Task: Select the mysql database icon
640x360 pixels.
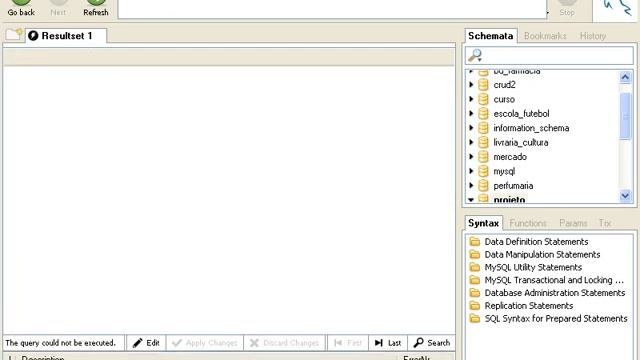Action: (x=483, y=171)
